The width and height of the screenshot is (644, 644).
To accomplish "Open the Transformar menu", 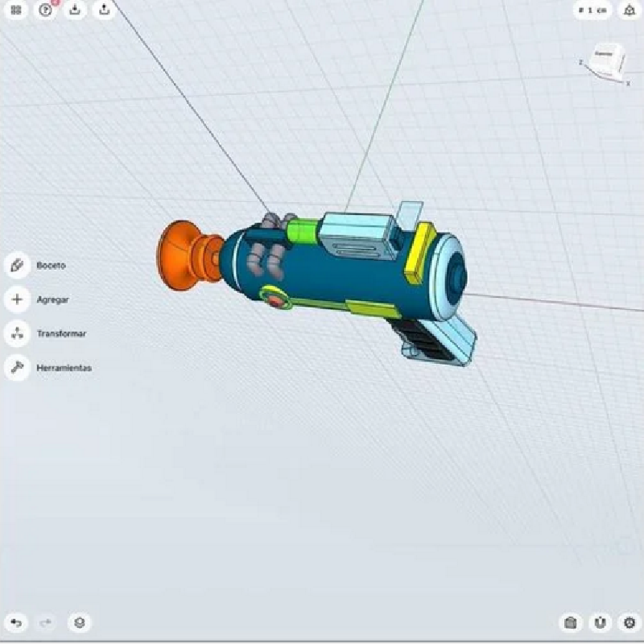I will 17,333.
